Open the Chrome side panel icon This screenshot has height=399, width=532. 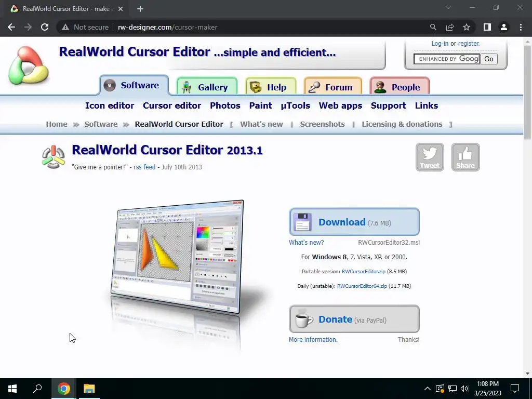[x=487, y=27]
